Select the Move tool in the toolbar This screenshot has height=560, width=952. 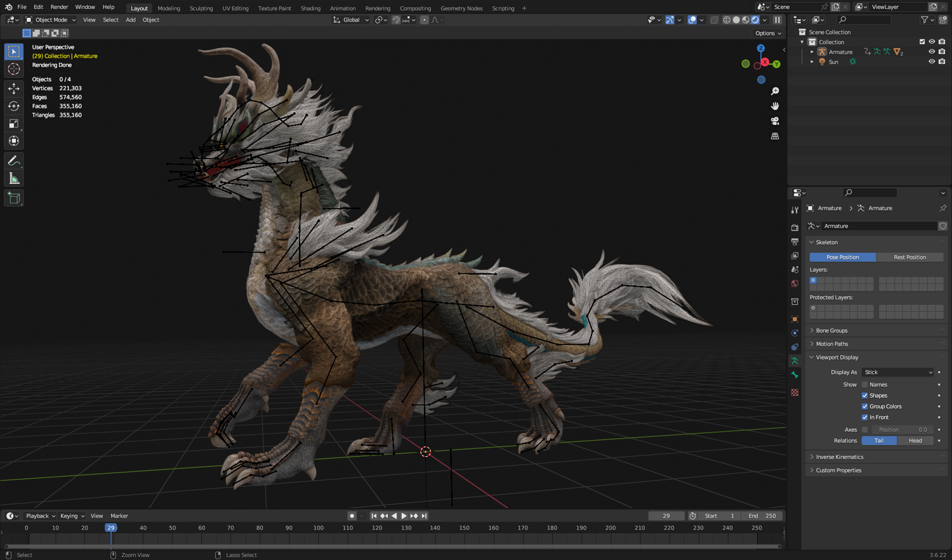tap(13, 89)
